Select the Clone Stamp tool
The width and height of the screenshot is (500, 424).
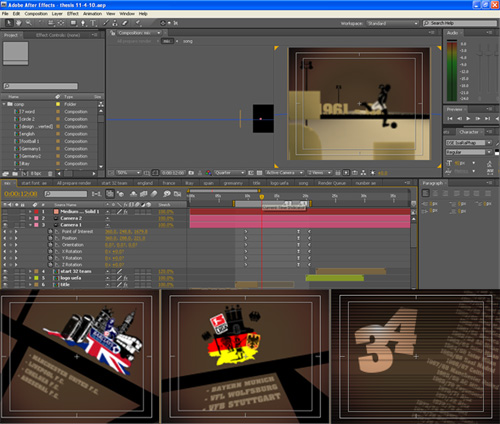pos(115,23)
